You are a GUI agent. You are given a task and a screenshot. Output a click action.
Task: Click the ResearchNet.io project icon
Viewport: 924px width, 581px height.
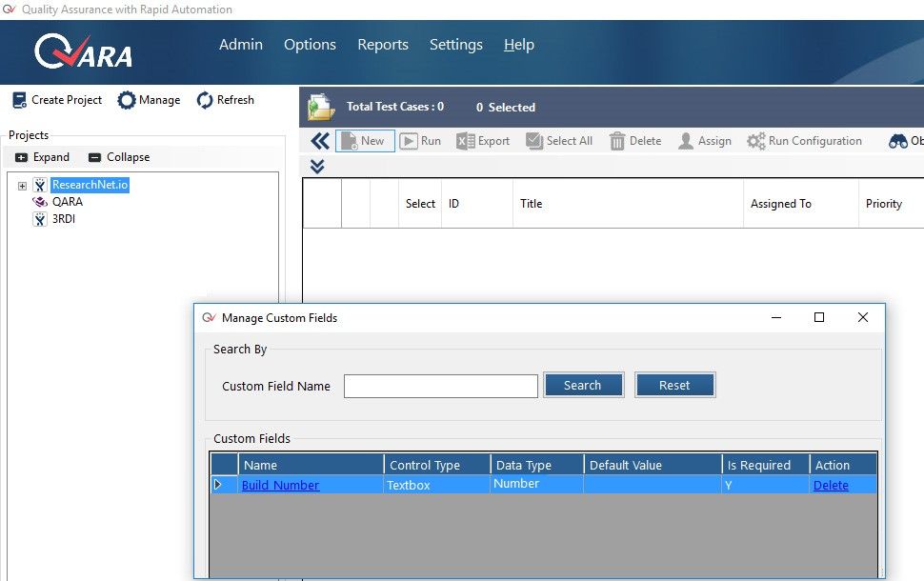[39, 185]
